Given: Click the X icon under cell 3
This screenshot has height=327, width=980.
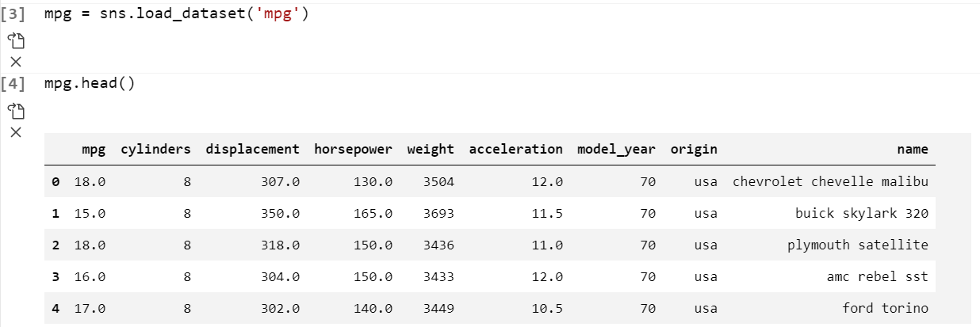Looking at the screenshot, I should point(16,62).
